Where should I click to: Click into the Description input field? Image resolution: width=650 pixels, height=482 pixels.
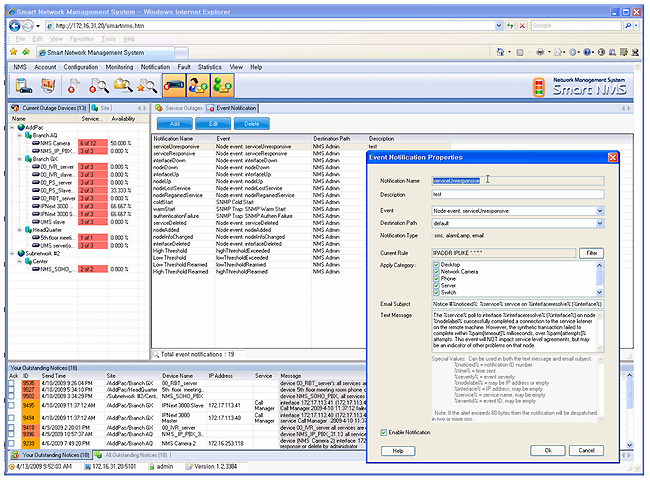pyautogui.click(x=518, y=194)
